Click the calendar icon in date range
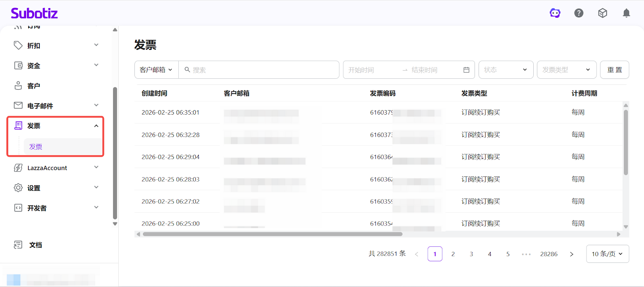Viewport: 644px width, 287px height. coord(466,70)
